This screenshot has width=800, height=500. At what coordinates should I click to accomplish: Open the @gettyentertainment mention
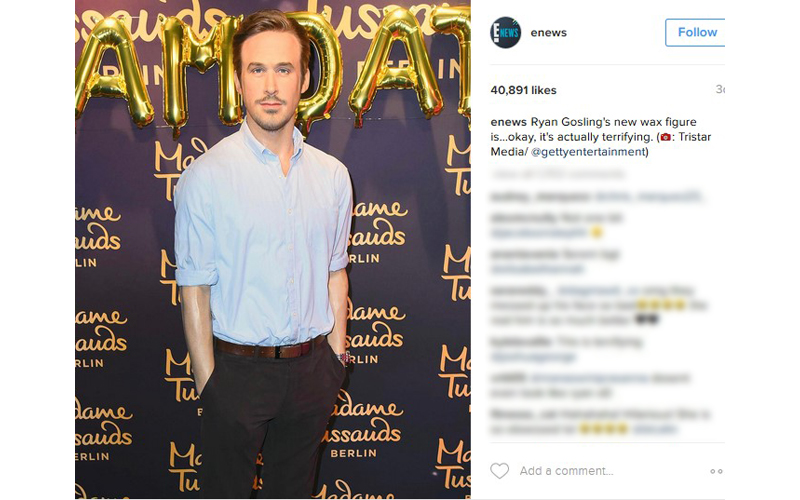pos(588,152)
